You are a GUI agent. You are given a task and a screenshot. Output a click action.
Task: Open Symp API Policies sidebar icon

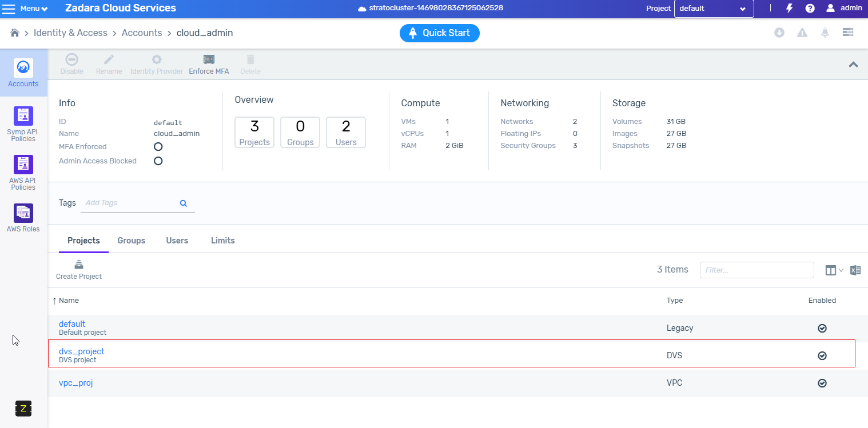click(23, 116)
